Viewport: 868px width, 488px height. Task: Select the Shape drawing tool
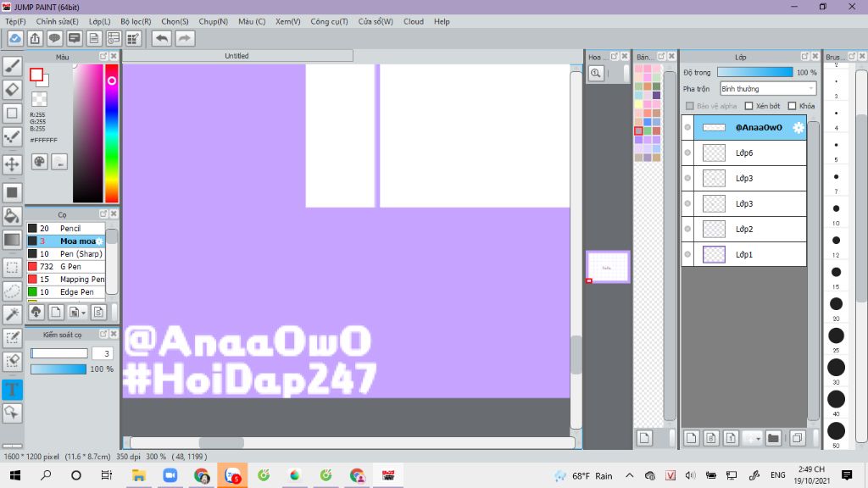[12, 113]
